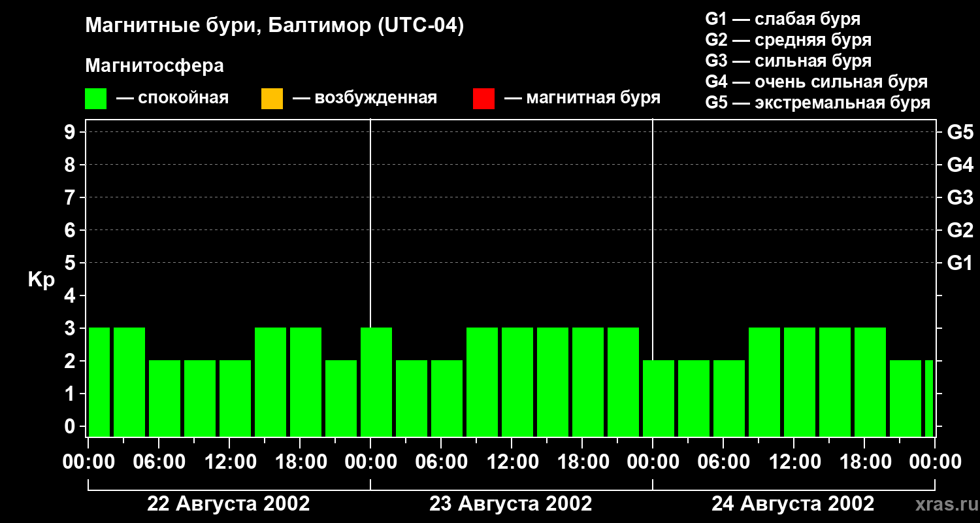Click the Kp axis value 3

tap(71, 328)
